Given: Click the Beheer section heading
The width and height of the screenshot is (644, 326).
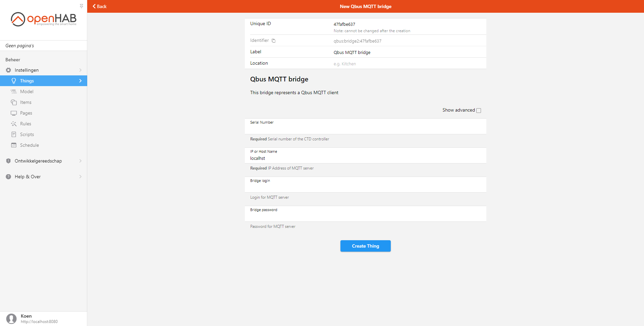Looking at the screenshot, I should tap(13, 60).
